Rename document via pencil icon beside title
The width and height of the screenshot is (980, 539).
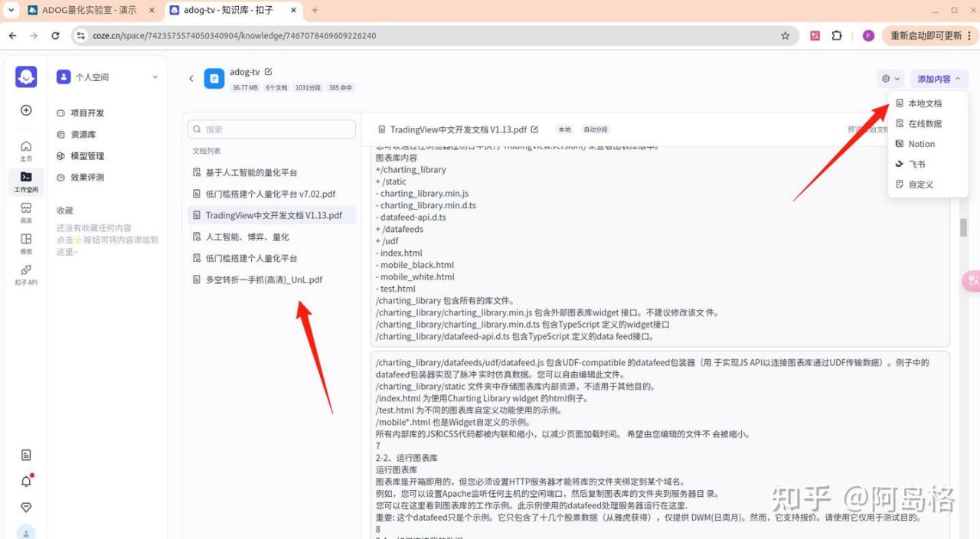coord(534,129)
